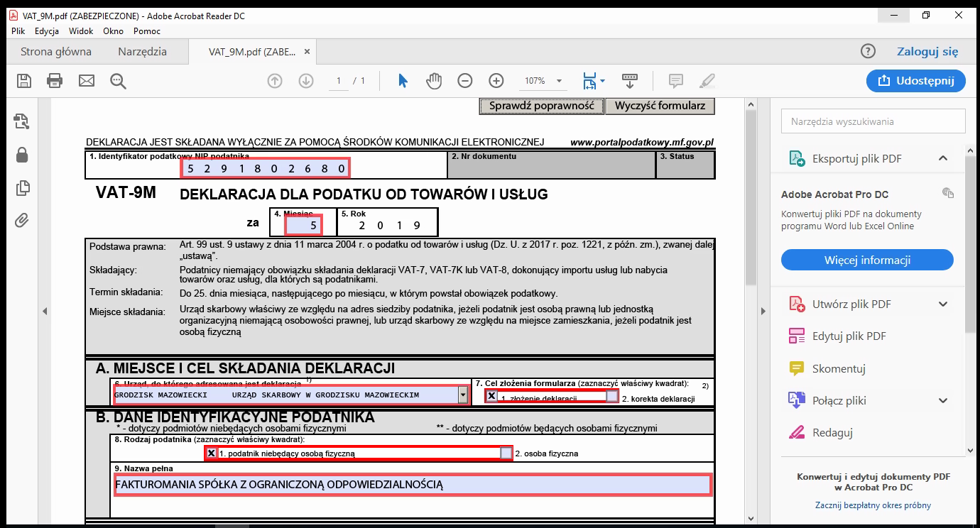The image size is (980, 528).
Task: Click the Eksportuj plik PDF icon
Action: pos(797,158)
